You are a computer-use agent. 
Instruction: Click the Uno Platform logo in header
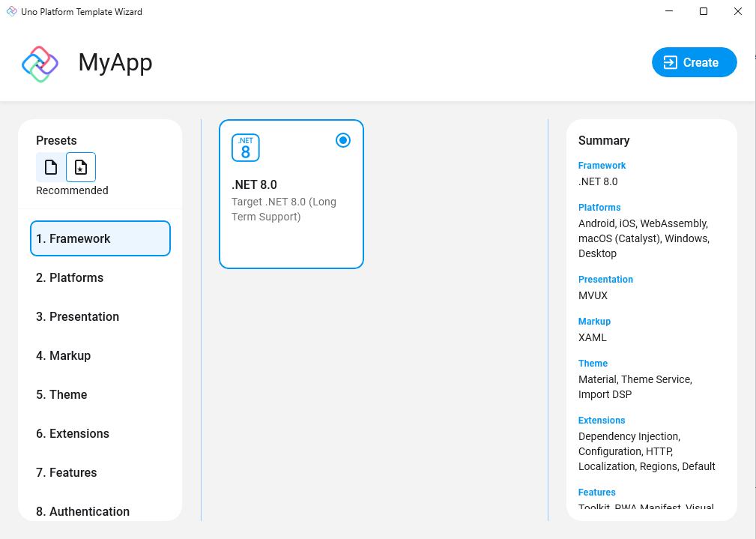(40, 64)
